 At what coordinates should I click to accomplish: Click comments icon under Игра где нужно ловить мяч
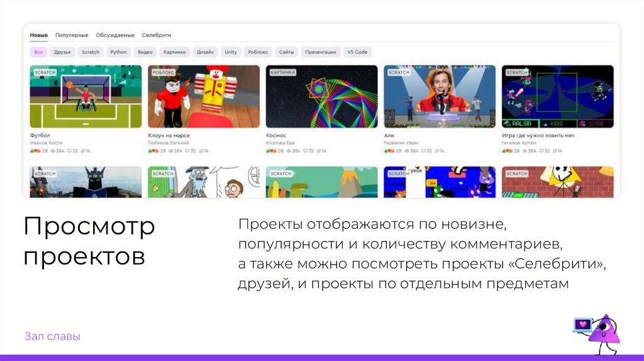click(x=541, y=151)
